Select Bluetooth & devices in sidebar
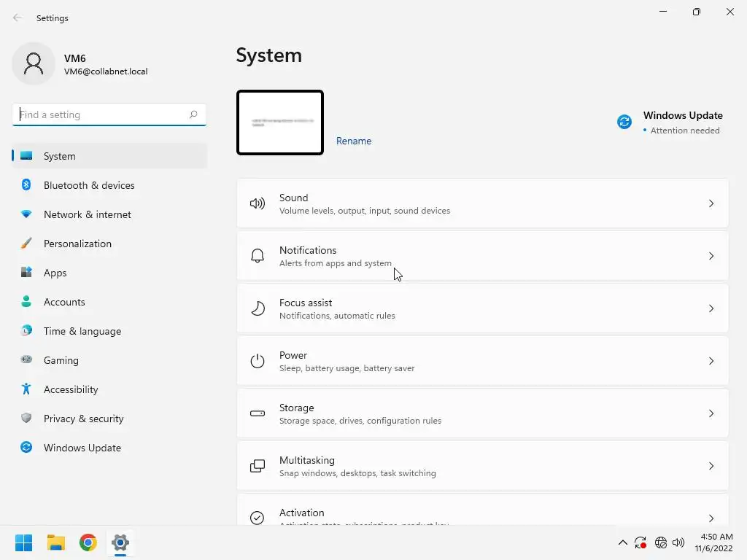This screenshot has height=560, width=747. pos(109,185)
